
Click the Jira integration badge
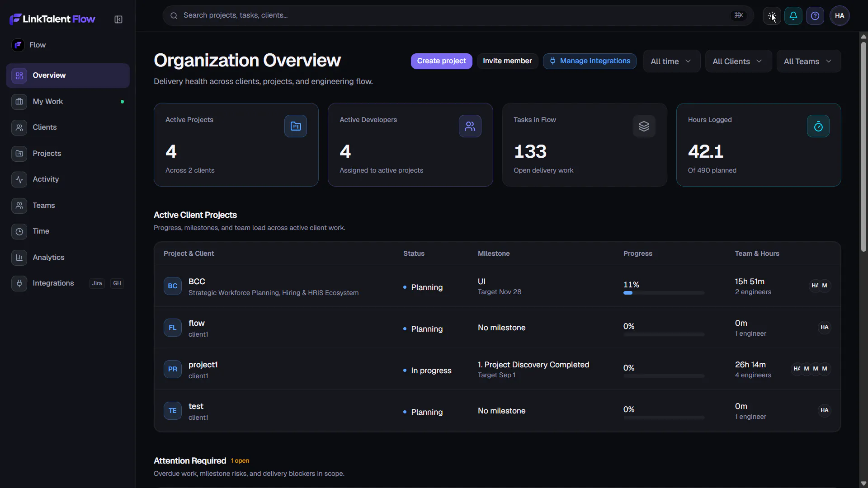(97, 283)
